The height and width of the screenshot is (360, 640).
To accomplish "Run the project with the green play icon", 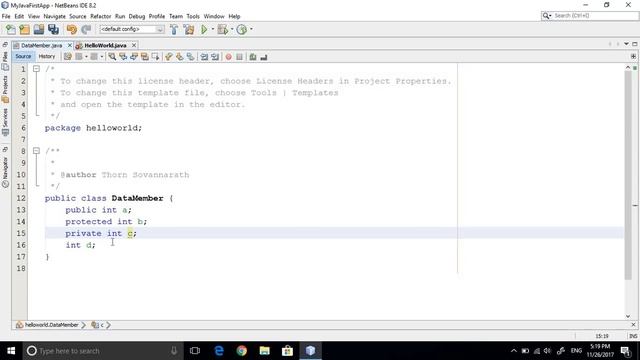I will pyautogui.click(x=204, y=29).
